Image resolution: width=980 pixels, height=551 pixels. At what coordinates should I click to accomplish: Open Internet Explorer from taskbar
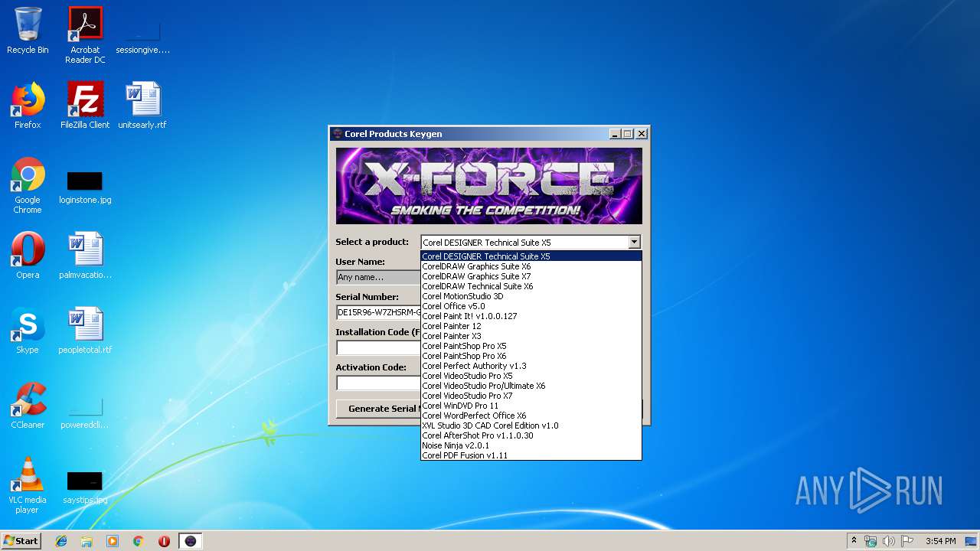point(61,541)
